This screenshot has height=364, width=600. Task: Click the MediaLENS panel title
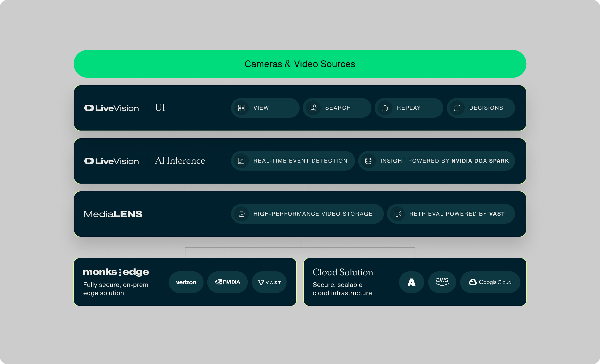(x=113, y=214)
